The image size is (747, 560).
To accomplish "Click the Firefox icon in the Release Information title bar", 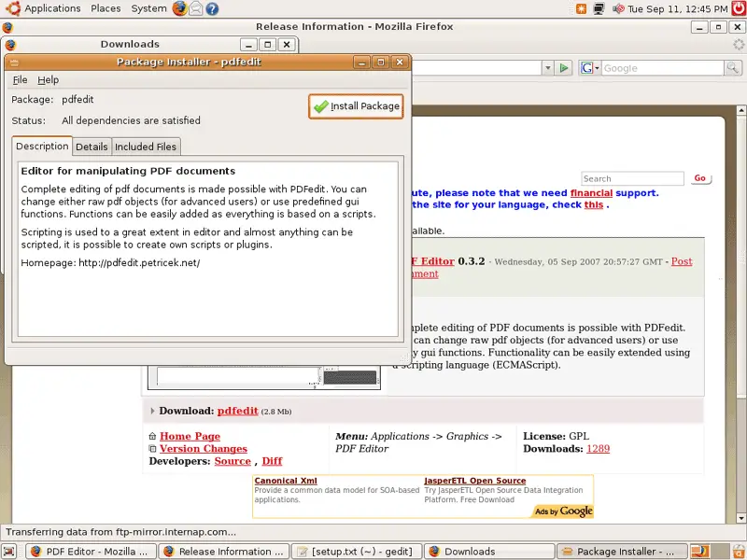I will tap(7, 27).
